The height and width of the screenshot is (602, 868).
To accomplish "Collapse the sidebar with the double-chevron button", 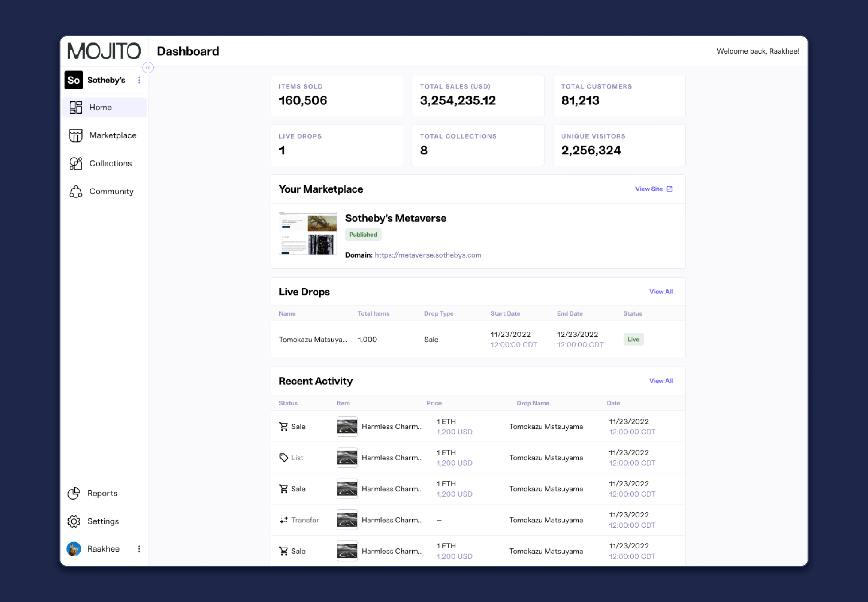I will pyautogui.click(x=148, y=68).
